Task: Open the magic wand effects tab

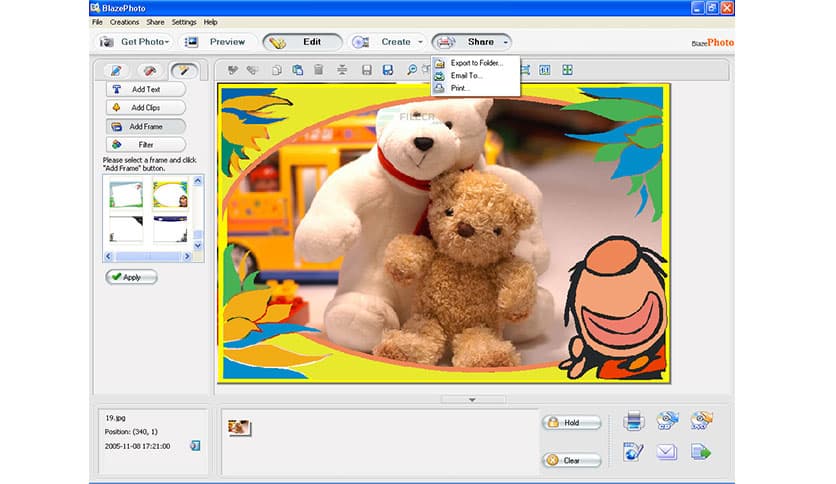Action: pyautogui.click(x=184, y=70)
